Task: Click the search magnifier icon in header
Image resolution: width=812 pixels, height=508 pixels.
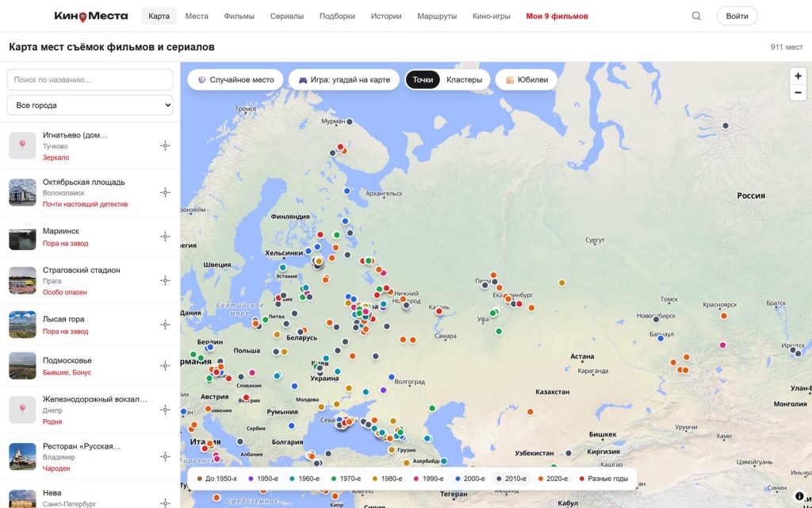Action: coord(696,16)
